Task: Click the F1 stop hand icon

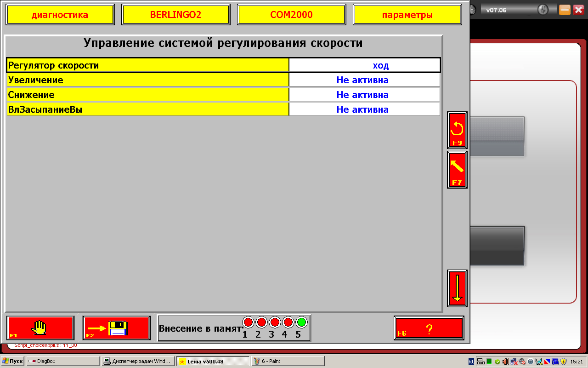Action: click(x=40, y=328)
